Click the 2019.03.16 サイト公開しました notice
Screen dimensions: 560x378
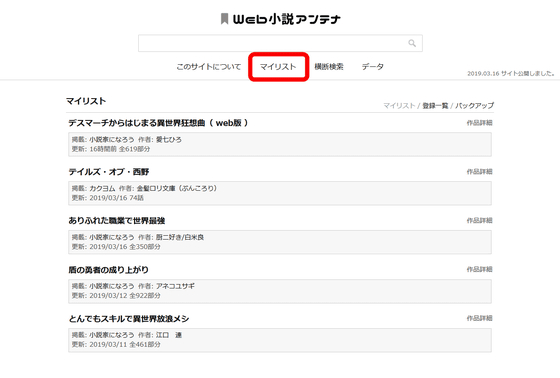coord(511,74)
